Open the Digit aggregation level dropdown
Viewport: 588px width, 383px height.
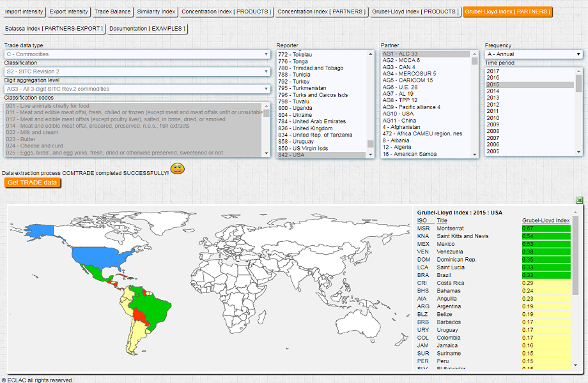click(x=137, y=89)
